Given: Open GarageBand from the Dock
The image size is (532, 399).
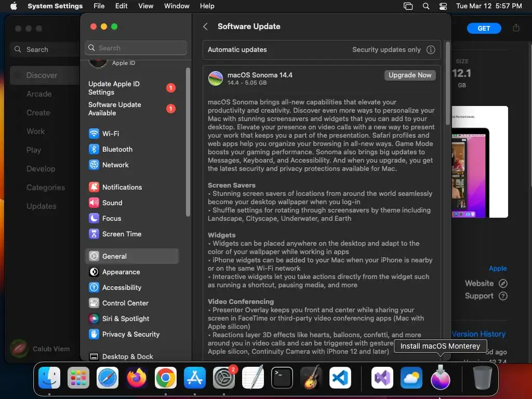Looking at the screenshot, I should pyautogui.click(x=311, y=378).
